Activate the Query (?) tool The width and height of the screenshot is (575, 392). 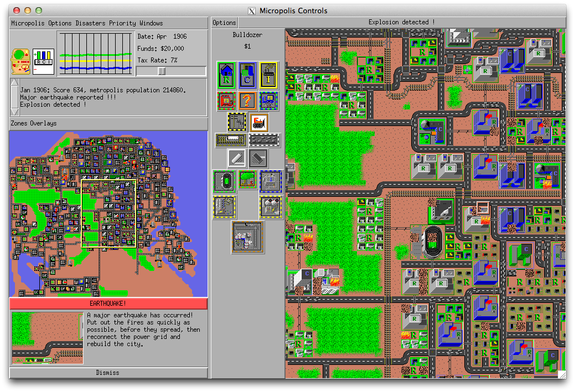(x=246, y=100)
